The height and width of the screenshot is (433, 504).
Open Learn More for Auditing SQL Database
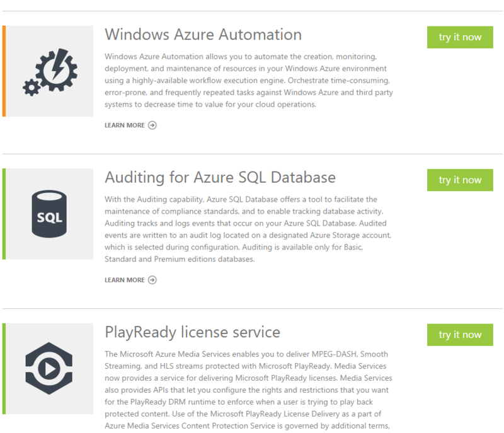[x=130, y=280]
